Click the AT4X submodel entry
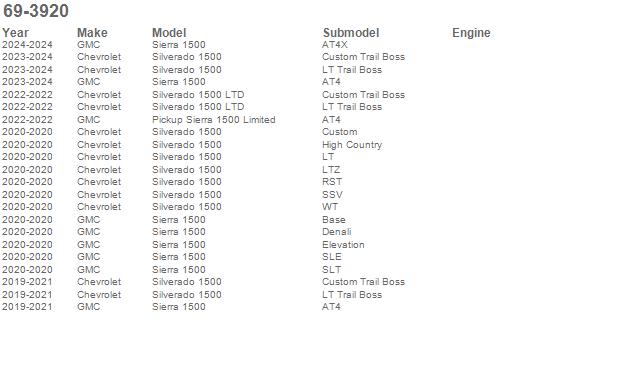Viewport: 628px width, 375px height. tap(335, 44)
